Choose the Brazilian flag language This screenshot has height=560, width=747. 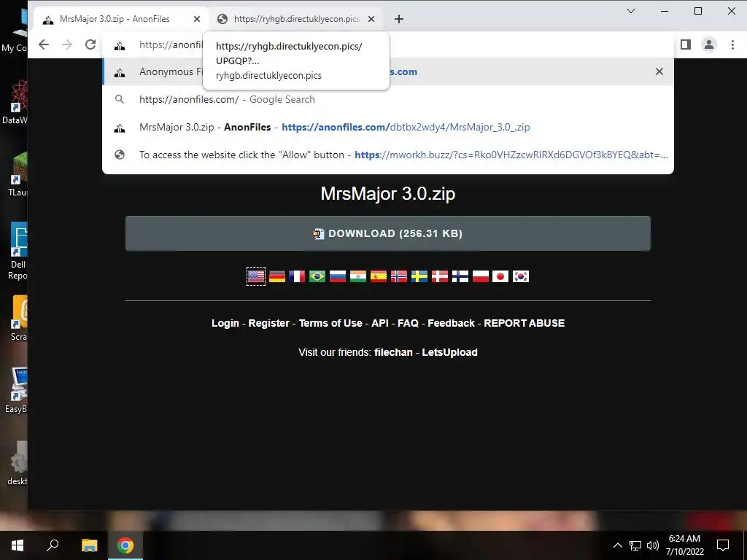pyautogui.click(x=317, y=276)
